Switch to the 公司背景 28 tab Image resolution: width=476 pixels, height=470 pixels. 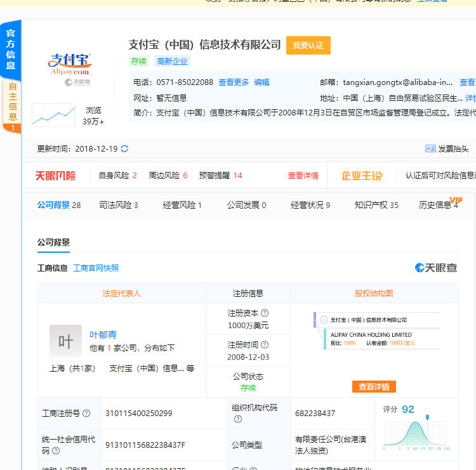59,205
